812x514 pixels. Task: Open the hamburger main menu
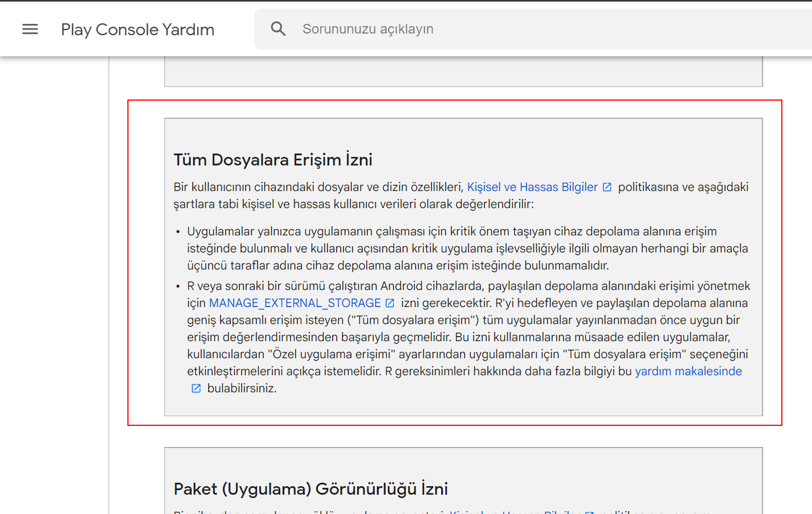point(30,29)
